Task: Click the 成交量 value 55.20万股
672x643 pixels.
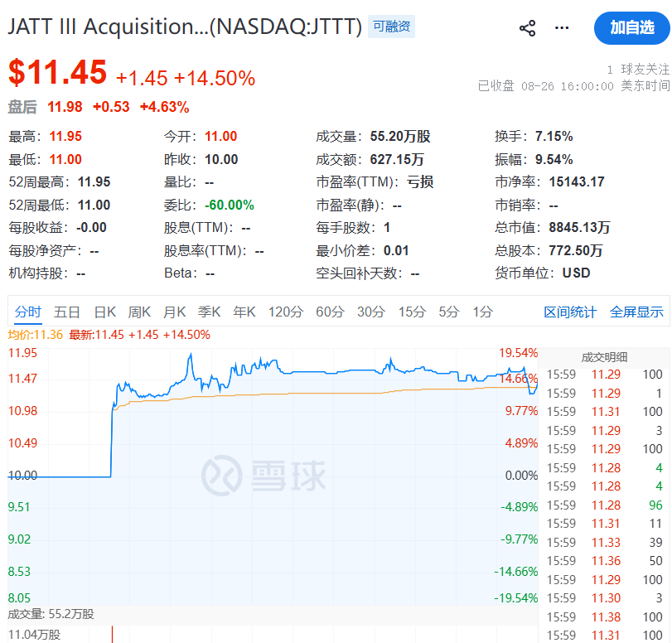Action: pyautogui.click(x=400, y=137)
